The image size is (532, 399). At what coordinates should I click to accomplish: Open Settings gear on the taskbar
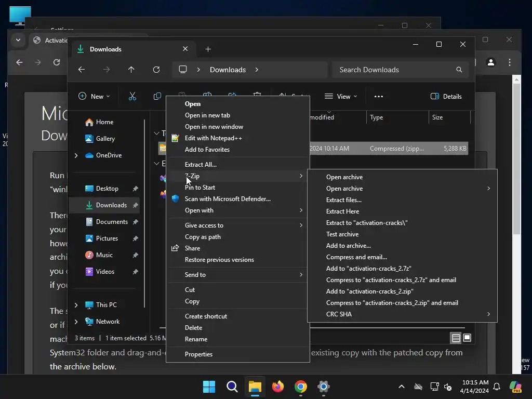coord(324,387)
